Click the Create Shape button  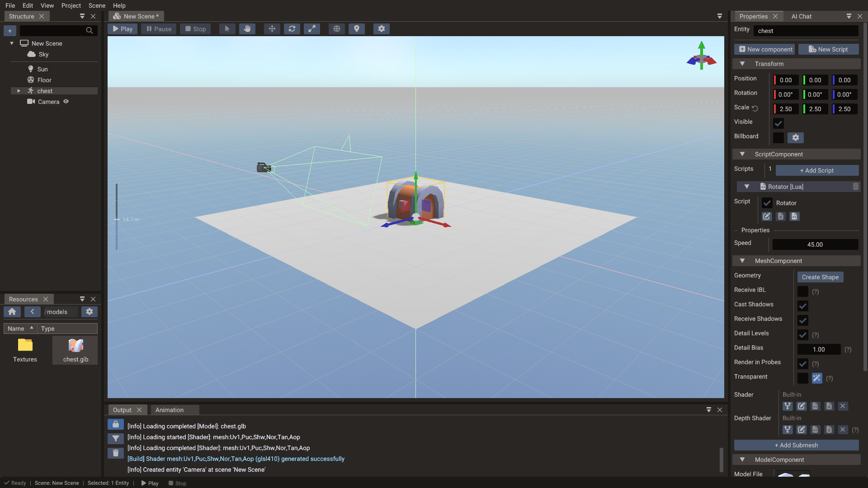[x=820, y=277]
